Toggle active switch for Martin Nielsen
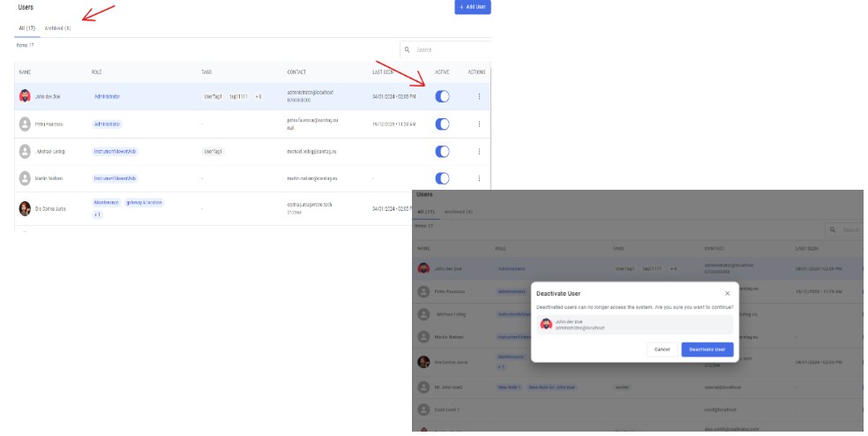 coord(442,178)
